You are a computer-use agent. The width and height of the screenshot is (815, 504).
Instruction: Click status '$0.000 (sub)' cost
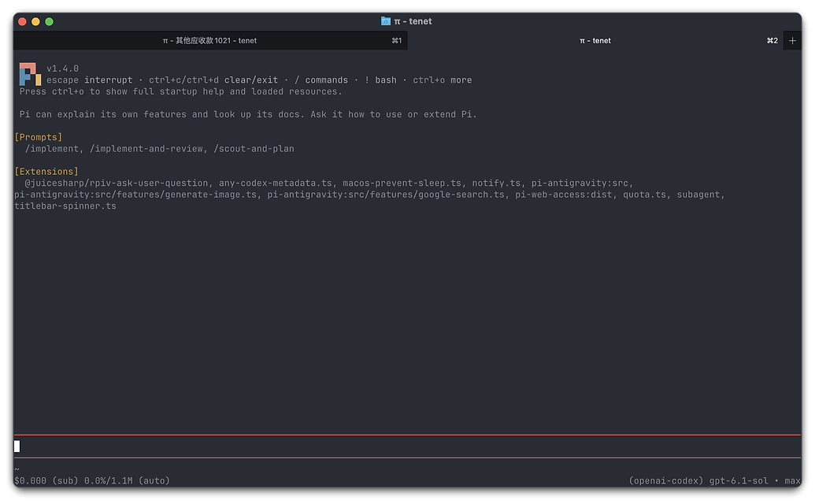[x=46, y=480]
